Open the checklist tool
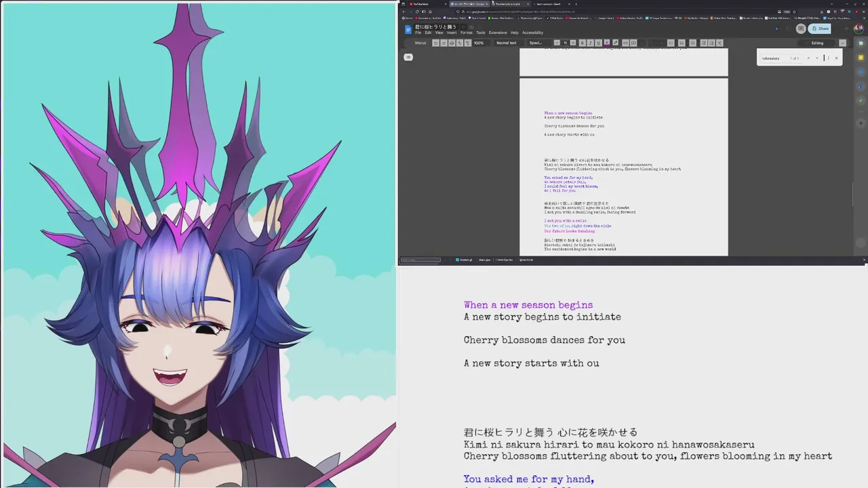868x488 pixels. [x=671, y=43]
